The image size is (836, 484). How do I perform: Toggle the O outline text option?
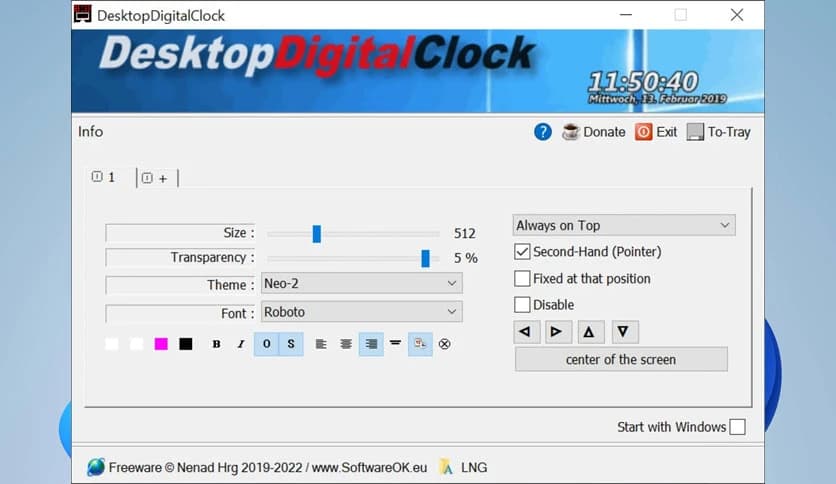click(x=267, y=344)
